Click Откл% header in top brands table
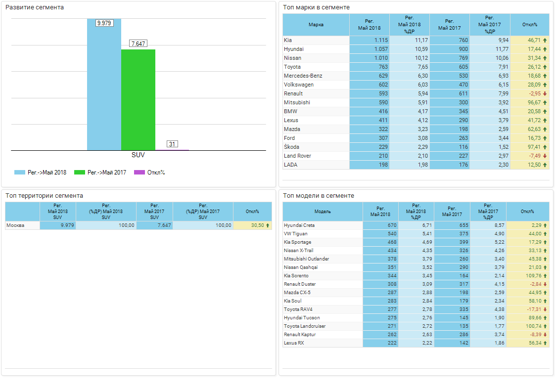The width and height of the screenshot is (555, 392). click(x=529, y=25)
